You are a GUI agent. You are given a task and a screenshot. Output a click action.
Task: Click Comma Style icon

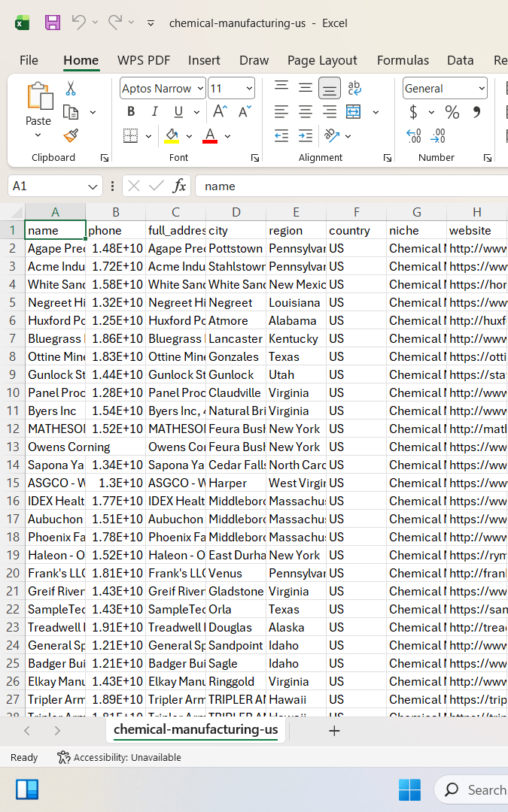click(x=477, y=111)
